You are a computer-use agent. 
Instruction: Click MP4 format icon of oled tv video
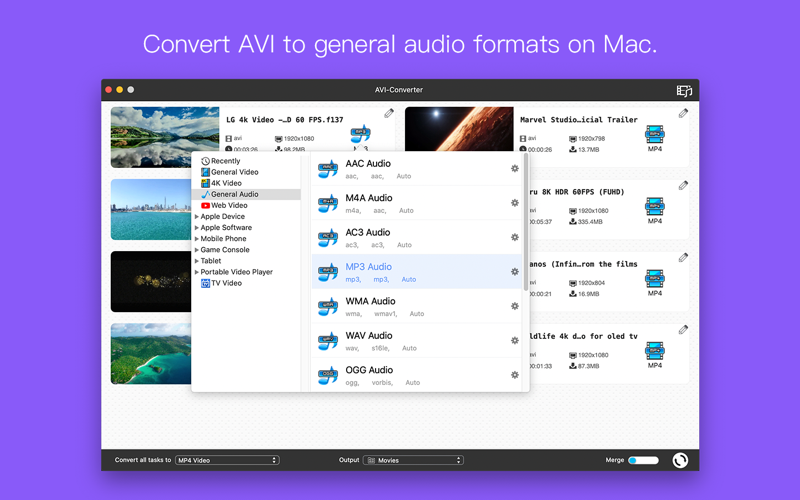pyautogui.click(x=655, y=351)
